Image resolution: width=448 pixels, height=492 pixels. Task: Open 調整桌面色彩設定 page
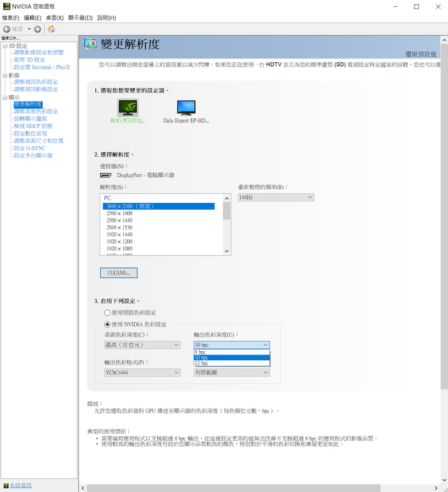(36, 111)
